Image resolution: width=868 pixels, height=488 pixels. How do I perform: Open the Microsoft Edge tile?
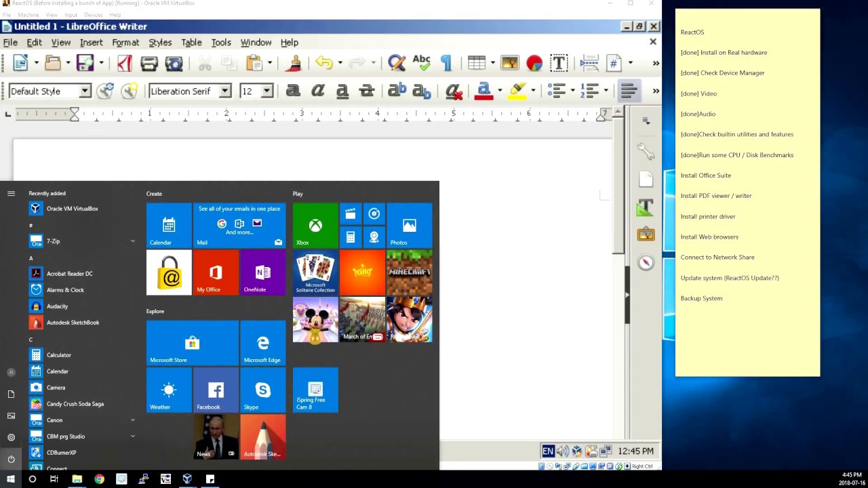pos(262,343)
